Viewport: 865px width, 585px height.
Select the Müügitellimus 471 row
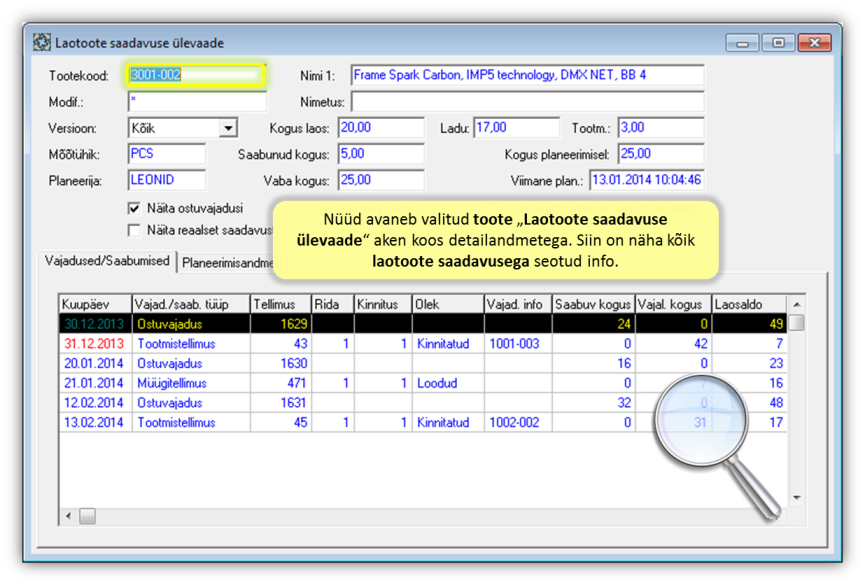[x=300, y=383]
